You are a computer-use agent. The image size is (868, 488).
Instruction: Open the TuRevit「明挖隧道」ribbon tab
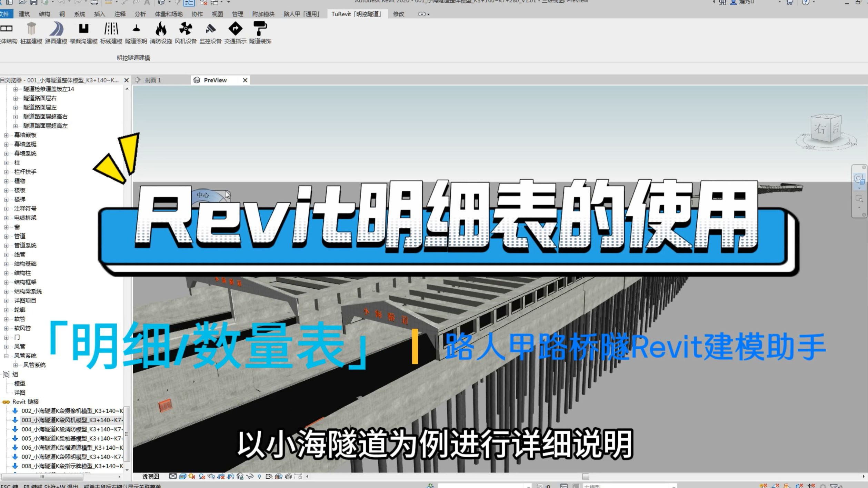point(357,14)
